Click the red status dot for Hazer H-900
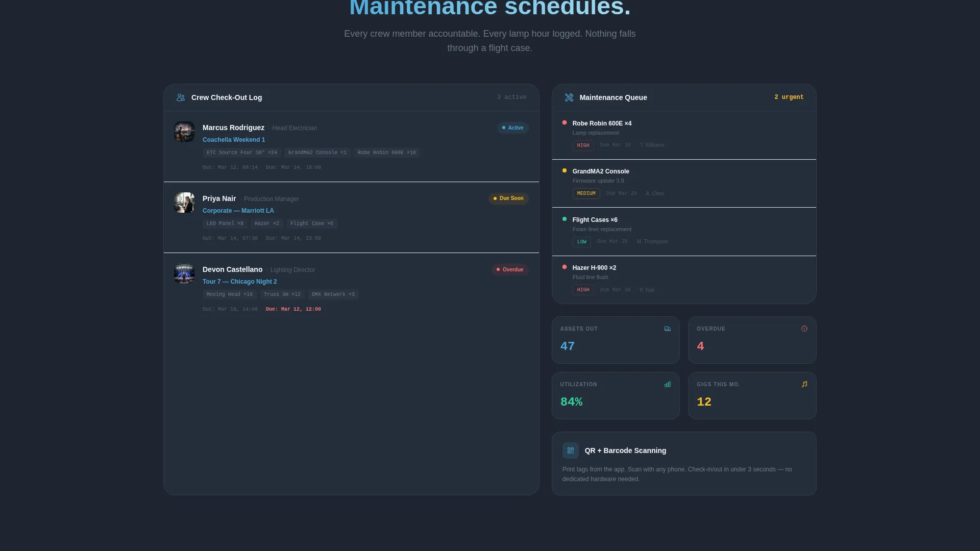980x551 pixels. click(x=565, y=267)
